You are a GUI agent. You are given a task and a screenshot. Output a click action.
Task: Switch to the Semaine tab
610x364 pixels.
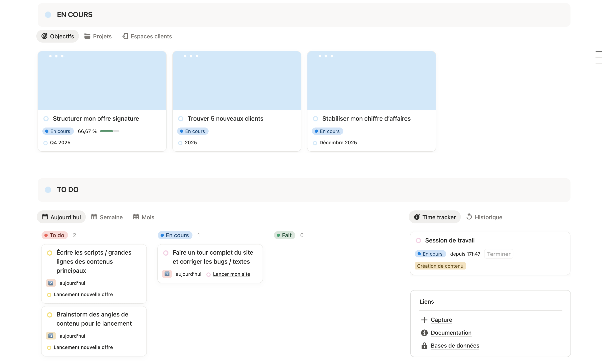click(107, 217)
